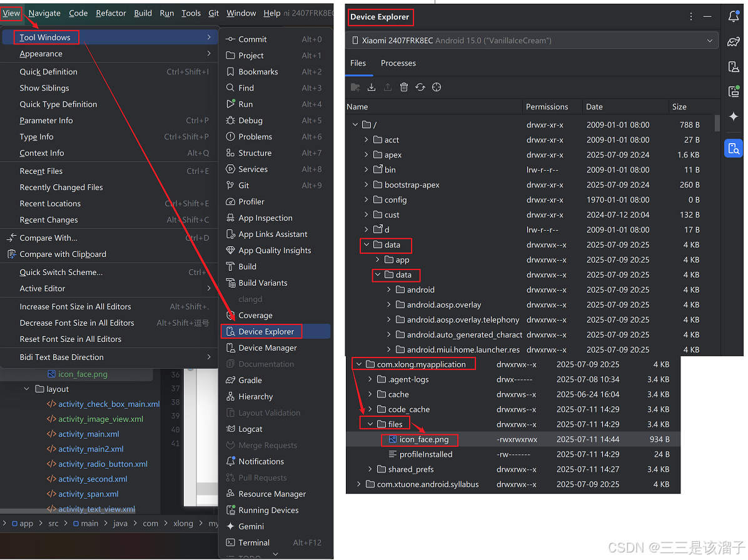Screen dimensions: 748x560
Task: Click the Date column header
Action: pos(594,107)
